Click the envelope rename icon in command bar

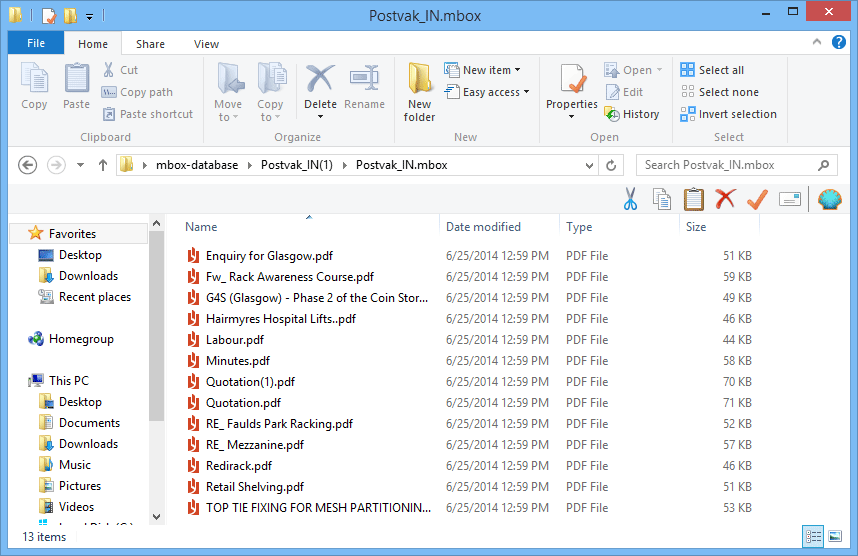(x=790, y=199)
